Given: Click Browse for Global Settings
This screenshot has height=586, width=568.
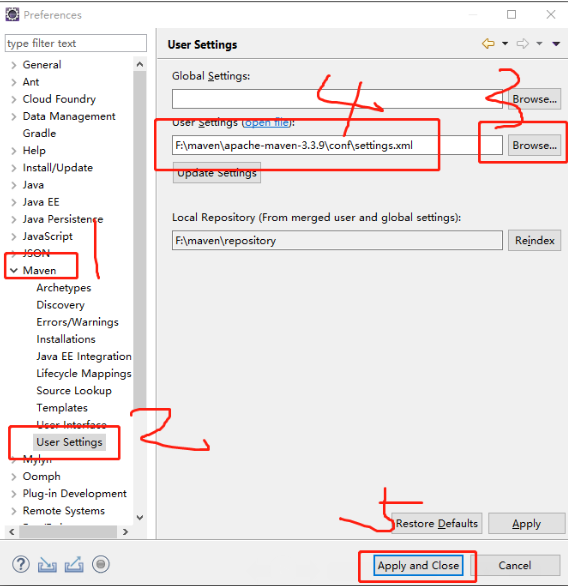Looking at the screenshot, I should [534, 99].
